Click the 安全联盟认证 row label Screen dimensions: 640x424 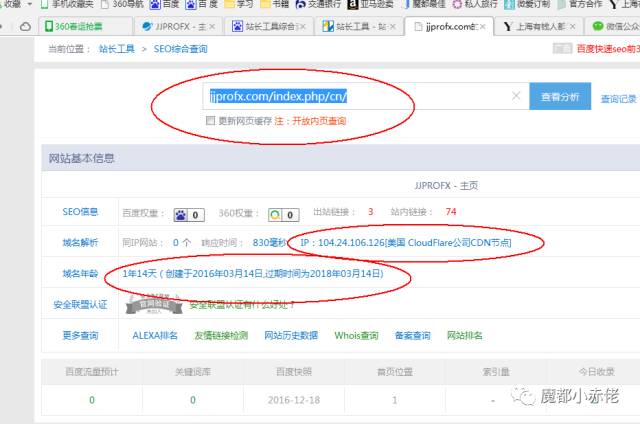[x=80, y=304]
